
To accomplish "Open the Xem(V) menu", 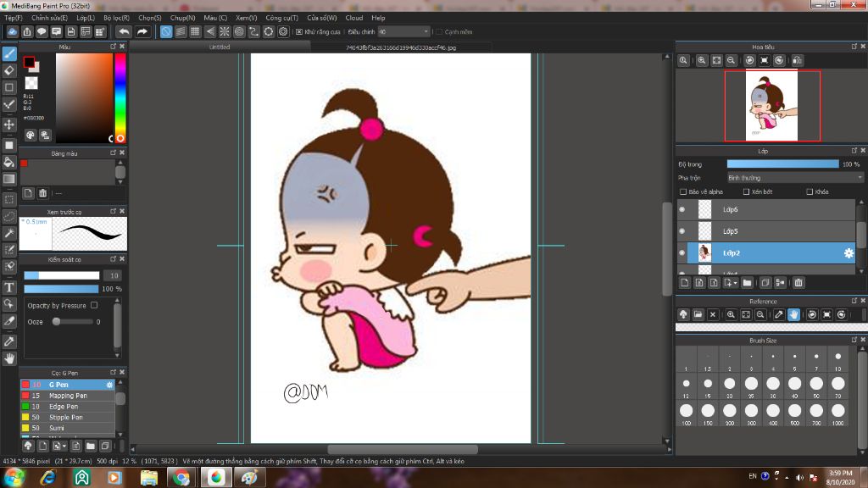I will [x=247, y=18].
